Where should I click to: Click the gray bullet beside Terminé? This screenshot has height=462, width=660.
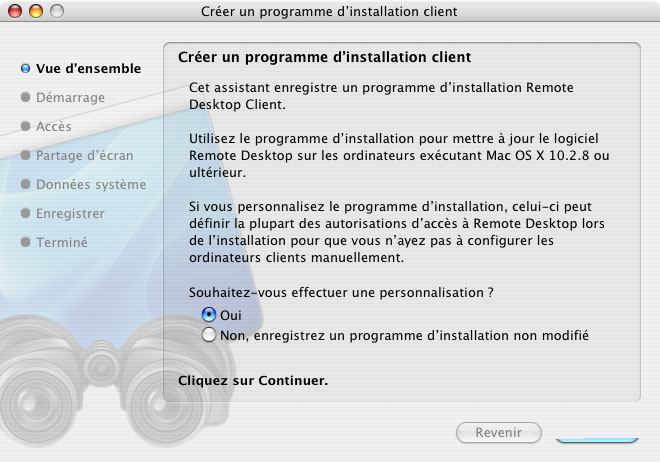(x=25, y=242)
